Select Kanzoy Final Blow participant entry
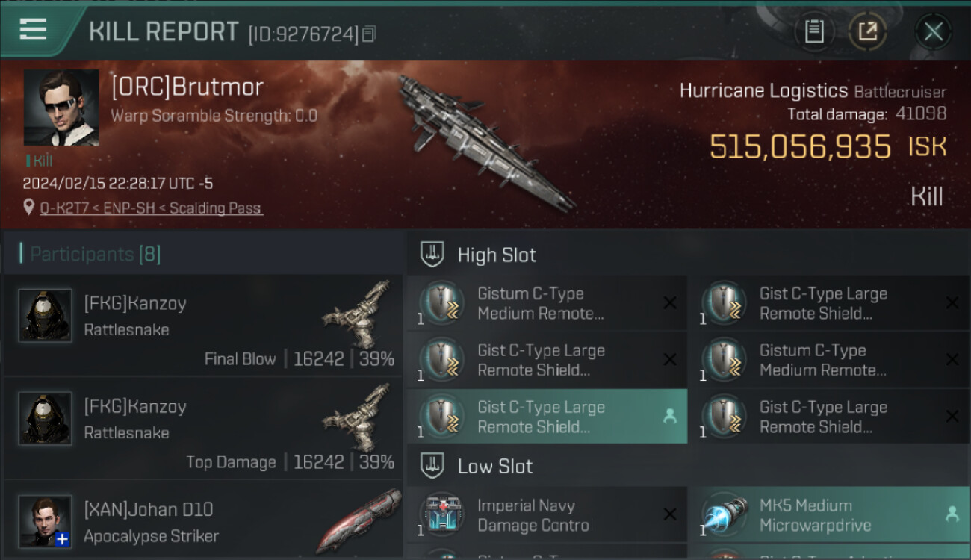The image size is (971, 560). pyautogui.click(x=202, y=325)
